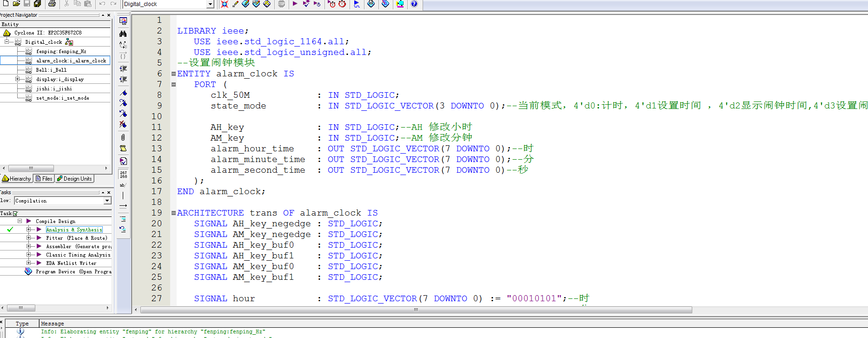Screen dimensions: 868x338
Task: Collapse the Digital_clock hierarchy node
Action: (7, 42)
